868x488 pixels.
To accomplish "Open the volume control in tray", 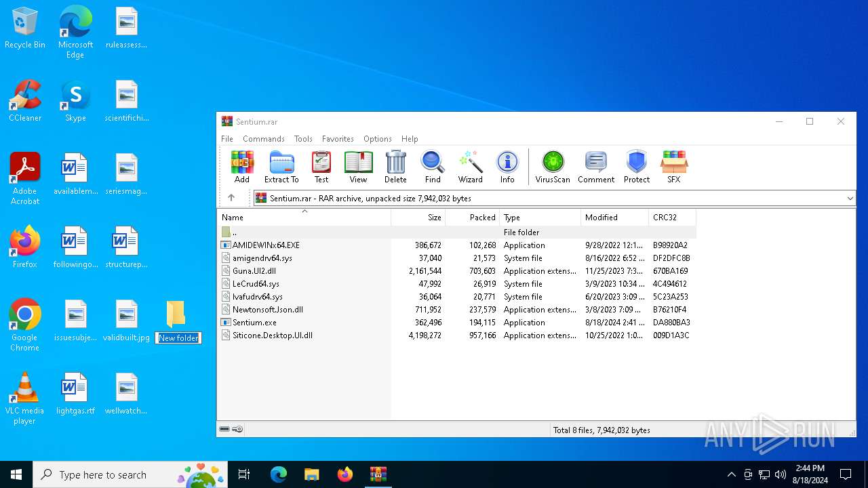I will pyautogui.click(x=781, y=474).
